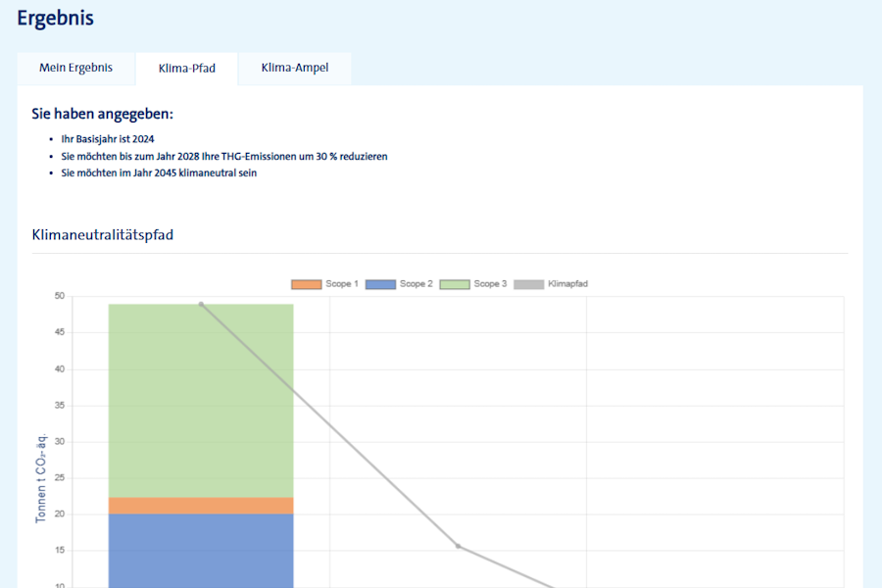Click the Scope 3 legend label
The image size is (882, 588).
coord(490,283)
